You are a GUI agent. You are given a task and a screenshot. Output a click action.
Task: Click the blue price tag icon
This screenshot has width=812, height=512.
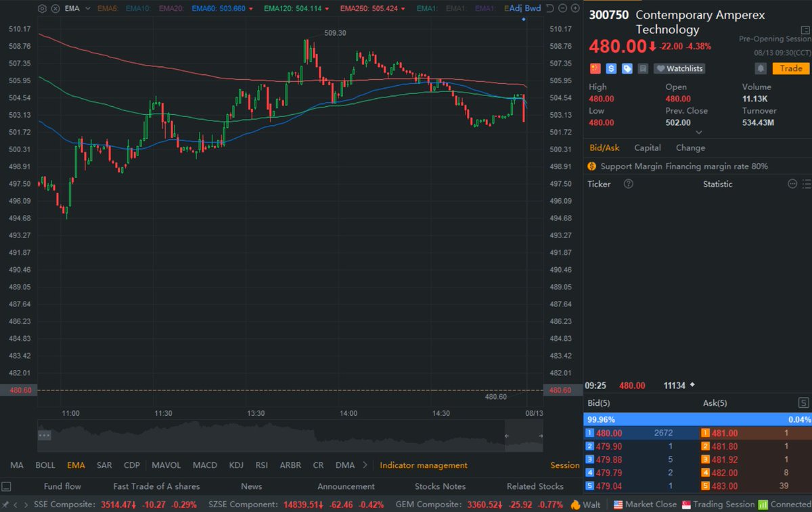click(x=627, y=68)
